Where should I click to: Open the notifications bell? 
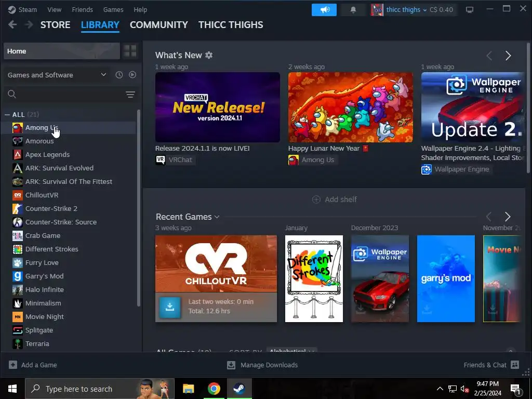[x=353, y=10]
